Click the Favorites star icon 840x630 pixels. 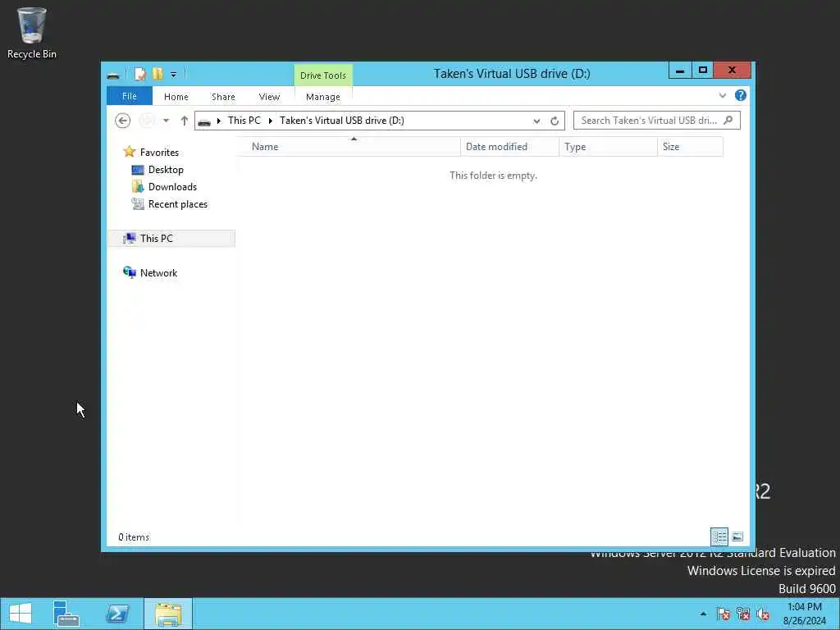[x=129, y=152]
